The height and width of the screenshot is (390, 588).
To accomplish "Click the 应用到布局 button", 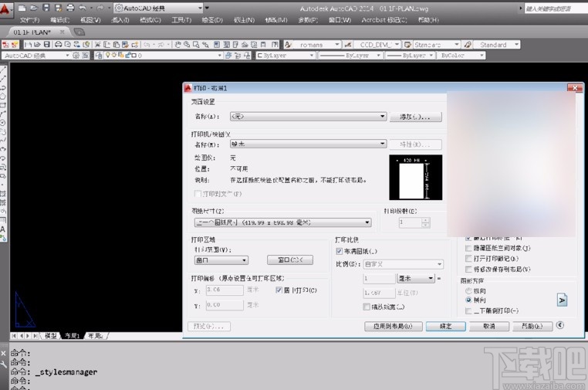I will pyautogui.click(x=393, y=326).
